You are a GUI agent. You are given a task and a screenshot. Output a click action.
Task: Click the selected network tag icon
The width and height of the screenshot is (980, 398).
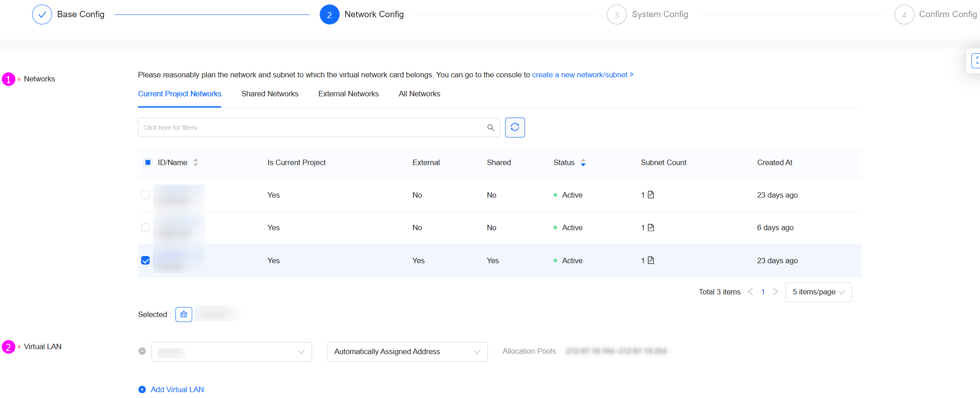[184, 314]
